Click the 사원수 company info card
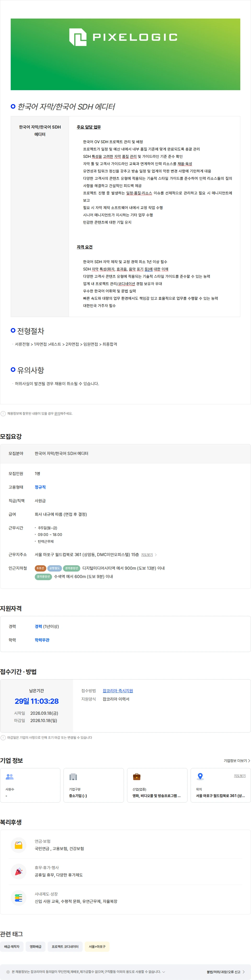251x980 pixels. [30, 786]
